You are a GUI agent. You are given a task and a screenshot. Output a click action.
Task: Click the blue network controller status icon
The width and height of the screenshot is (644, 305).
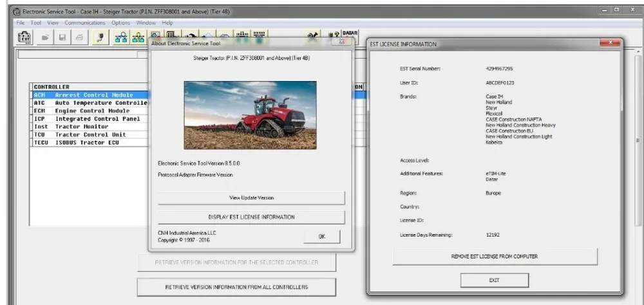pyautogui.click(x=121, y=37)
